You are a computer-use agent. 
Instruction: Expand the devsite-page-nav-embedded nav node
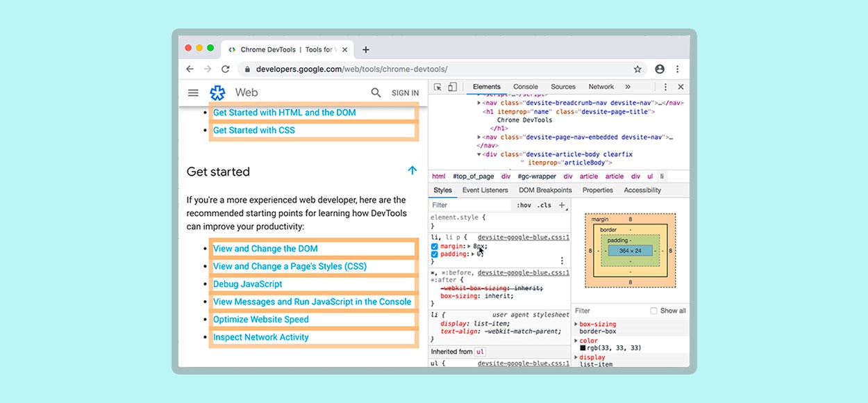coord(479,138)
